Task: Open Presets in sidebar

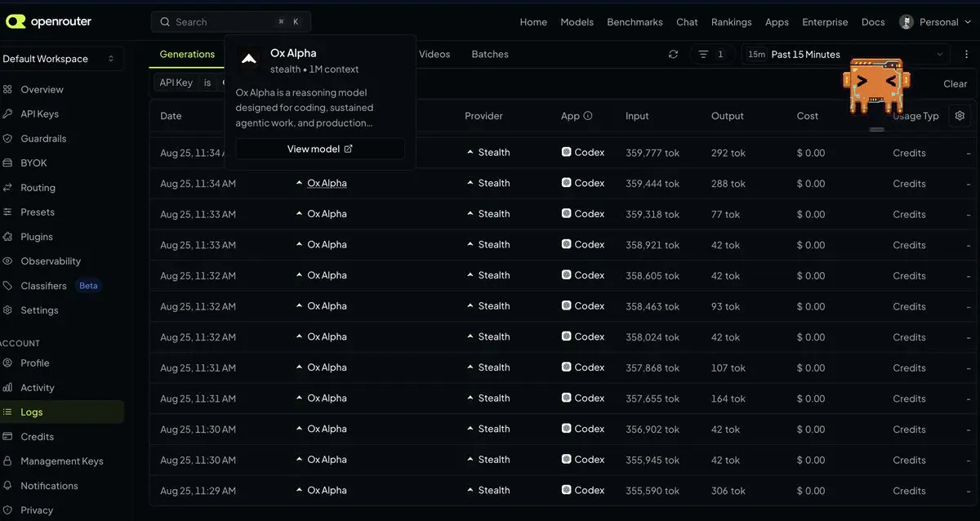Action: click(x=38, y=212)
